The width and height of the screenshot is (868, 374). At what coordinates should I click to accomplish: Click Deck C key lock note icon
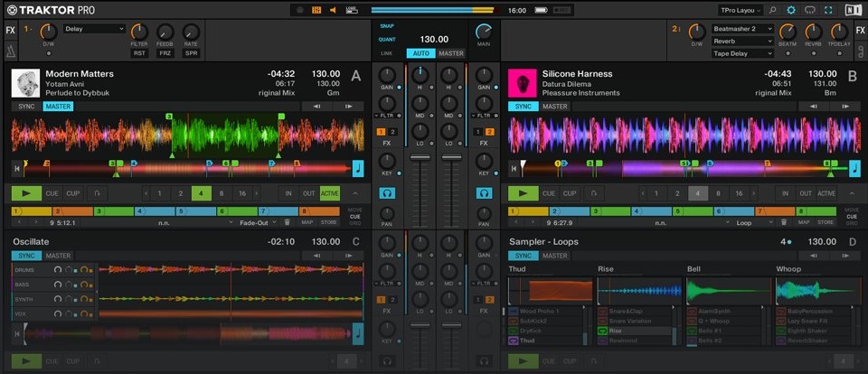[359, 333]
